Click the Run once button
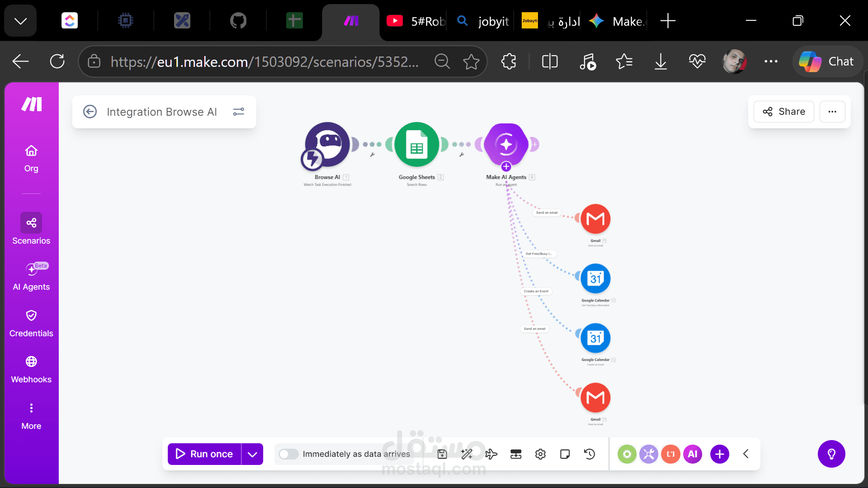This screenshot has width=868, height=488. [204, 454]
